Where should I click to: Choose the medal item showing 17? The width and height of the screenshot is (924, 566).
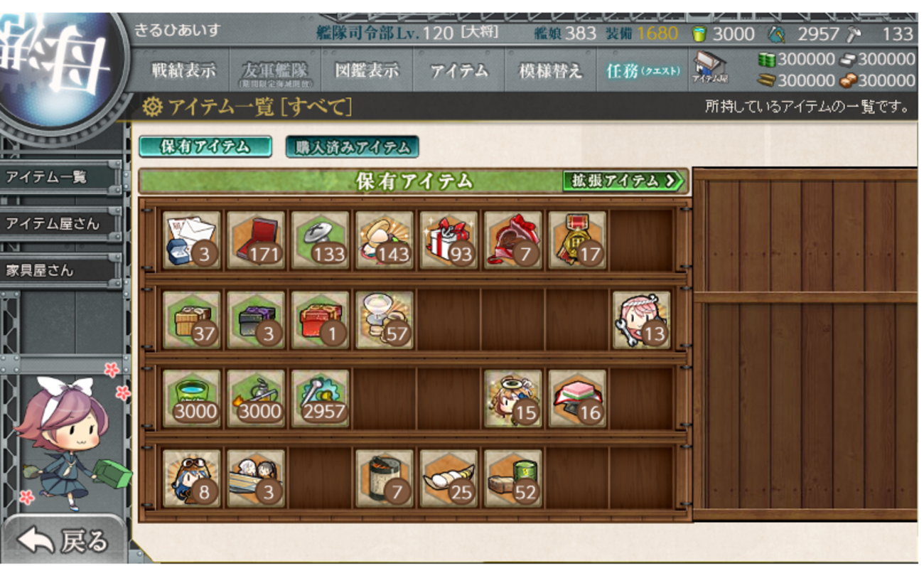coord(576,240)
